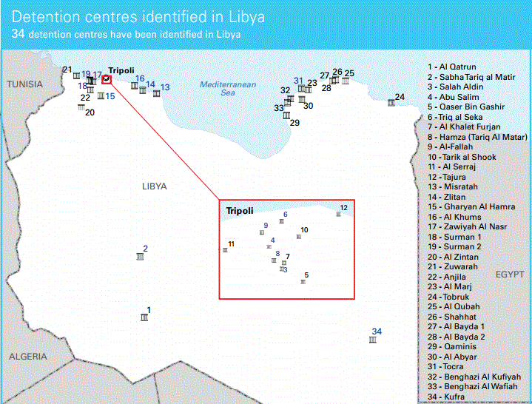532x404 pixels.
Task: Click the Qaminis marker icon numbered 29
Action: pos(286,115)
